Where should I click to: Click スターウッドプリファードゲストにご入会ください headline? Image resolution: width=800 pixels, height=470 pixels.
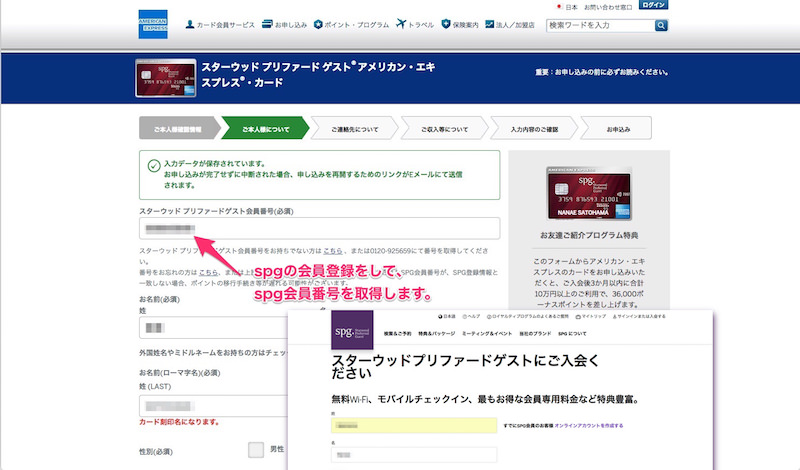tap(465, 366)
